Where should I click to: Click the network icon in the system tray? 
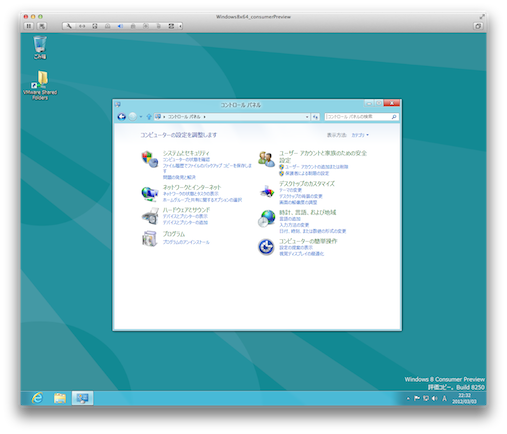426,398
